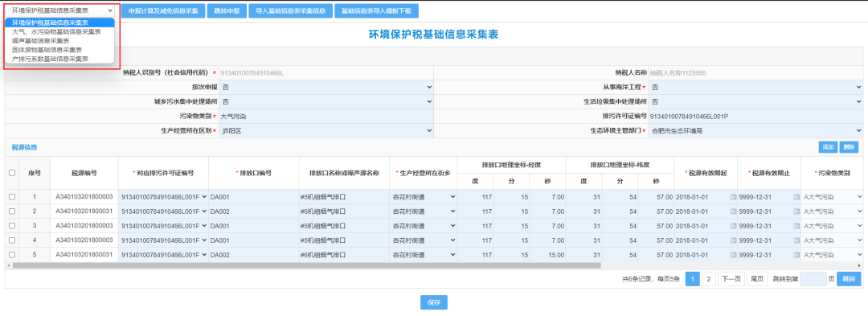Select 产排污系数基础信息采集表 option
Screen dimensions: 868x316
point(59,58)
